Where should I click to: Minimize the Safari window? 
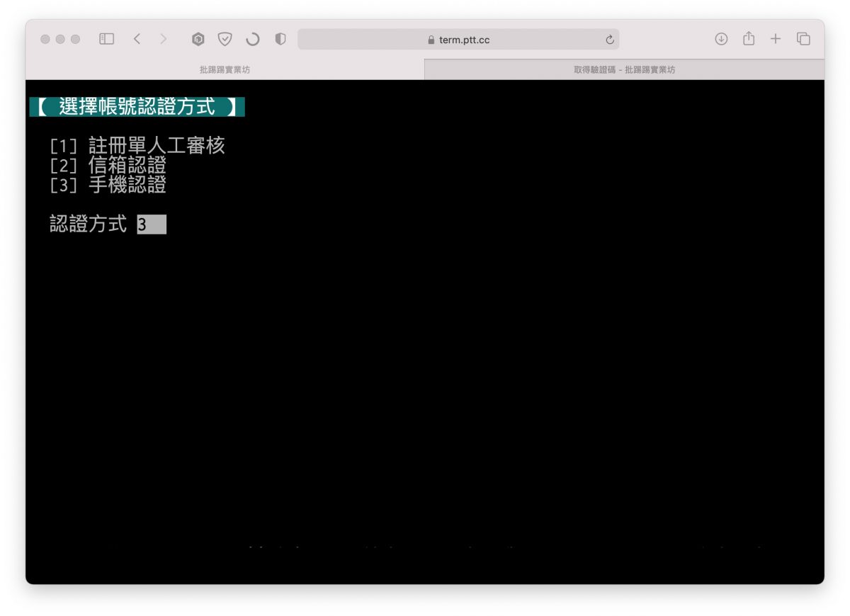[x=60, y=40]
